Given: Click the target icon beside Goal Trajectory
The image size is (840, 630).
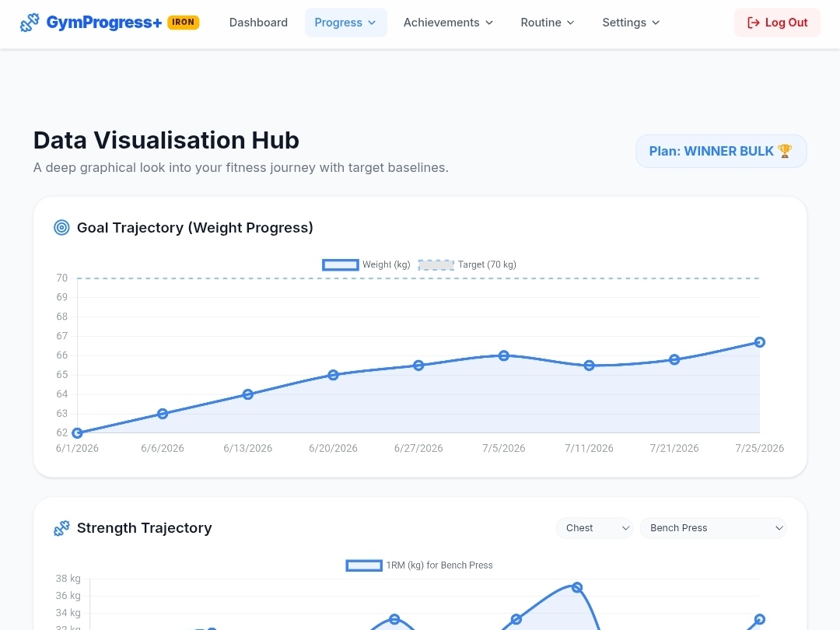Looking at the screenshot, I should [x=61, y=228].
